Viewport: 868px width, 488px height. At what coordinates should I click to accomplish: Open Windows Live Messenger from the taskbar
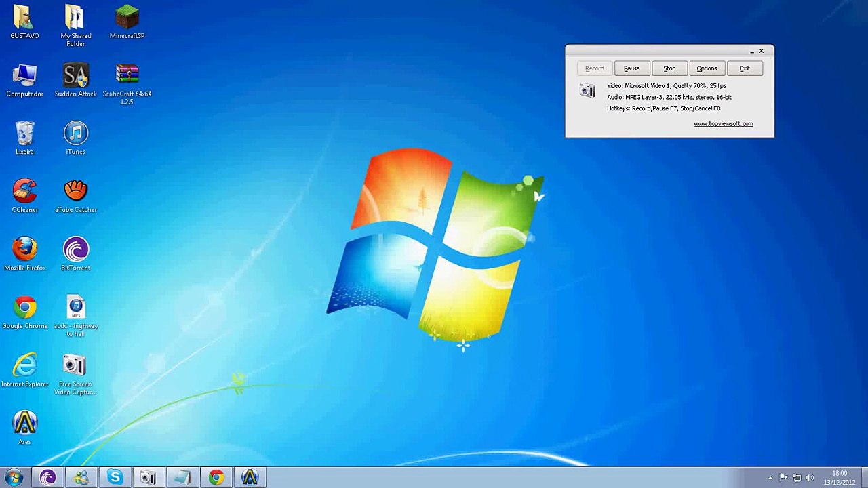pos(81,478)
